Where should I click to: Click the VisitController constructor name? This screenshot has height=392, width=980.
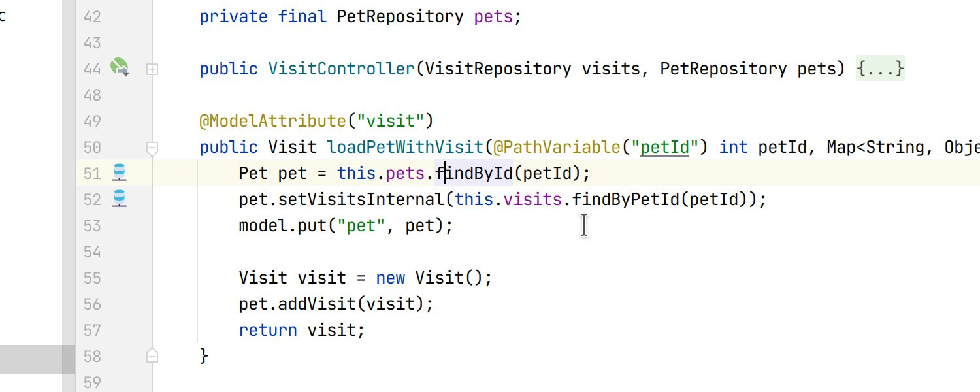click(x=341, y=69)
